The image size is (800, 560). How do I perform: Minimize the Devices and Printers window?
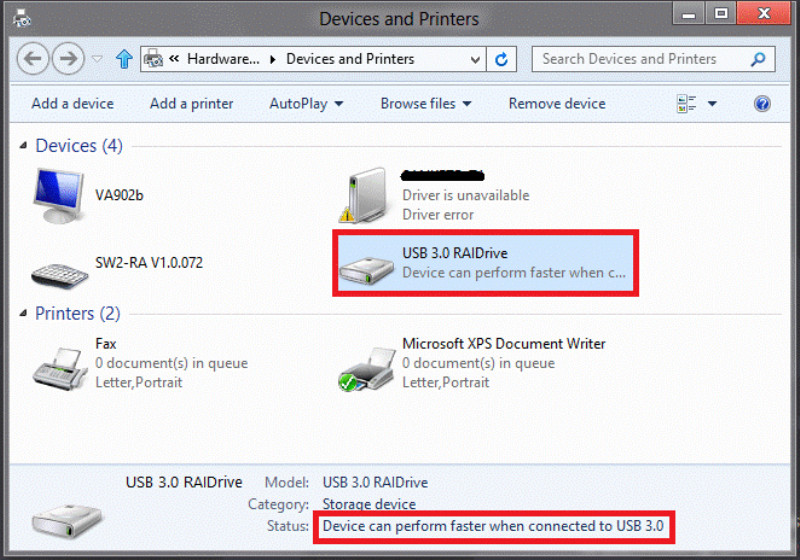coord(689,13)
